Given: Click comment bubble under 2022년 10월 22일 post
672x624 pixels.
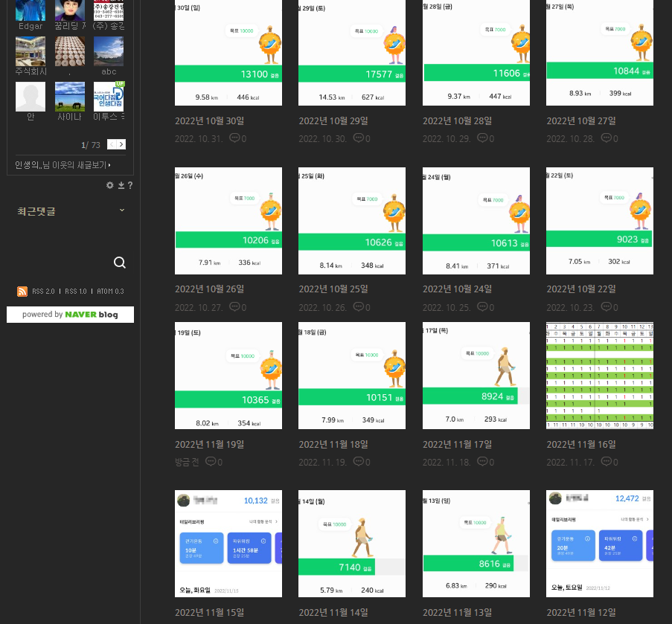Looking at the screenshot, I should pos(607,306).
